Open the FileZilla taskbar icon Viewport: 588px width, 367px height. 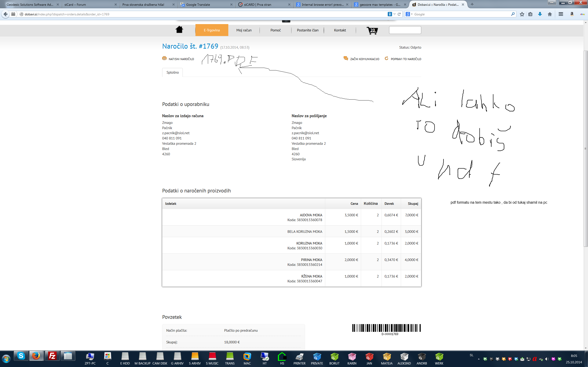point(52,356)
